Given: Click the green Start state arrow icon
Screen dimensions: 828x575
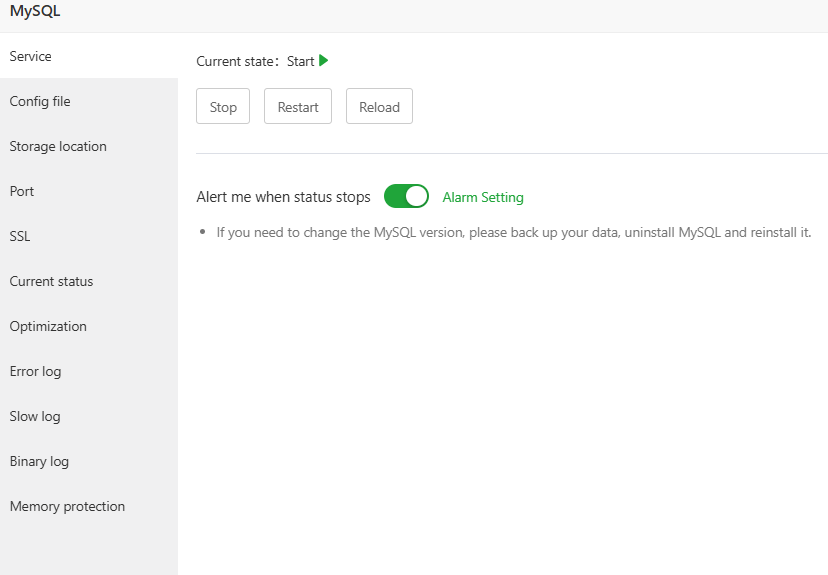Looking at the screenshot, I should tap(324, 61).
